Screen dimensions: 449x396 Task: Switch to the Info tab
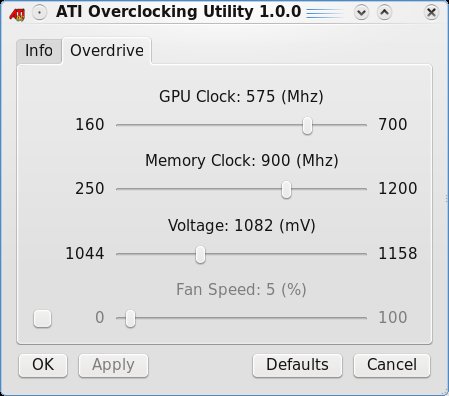point(39,51)
